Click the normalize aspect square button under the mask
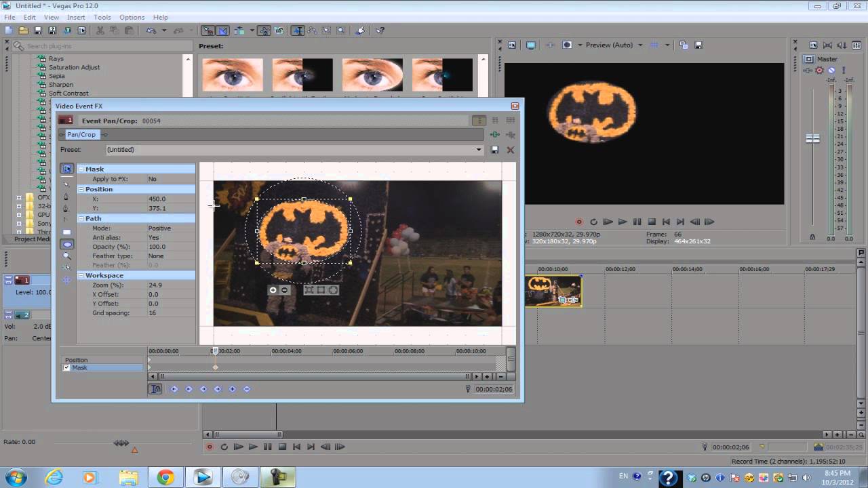Viewport: 868px width, 488px height. pos(321,290)
